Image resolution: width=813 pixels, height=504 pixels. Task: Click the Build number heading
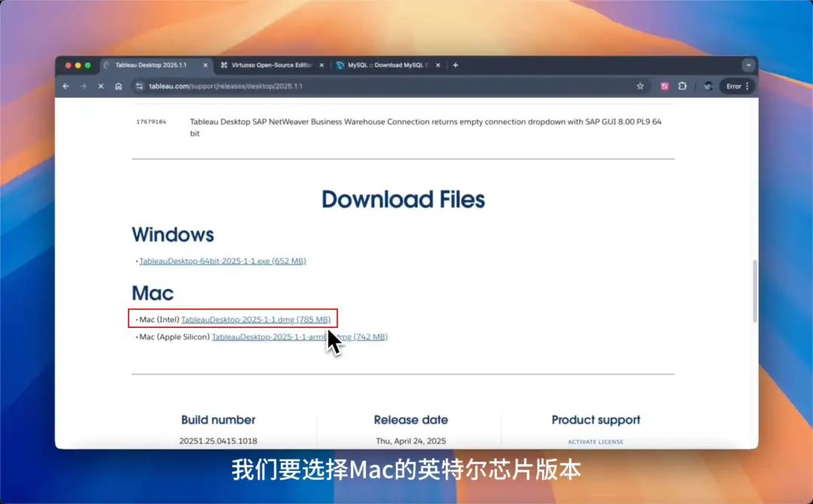point(218,420)
